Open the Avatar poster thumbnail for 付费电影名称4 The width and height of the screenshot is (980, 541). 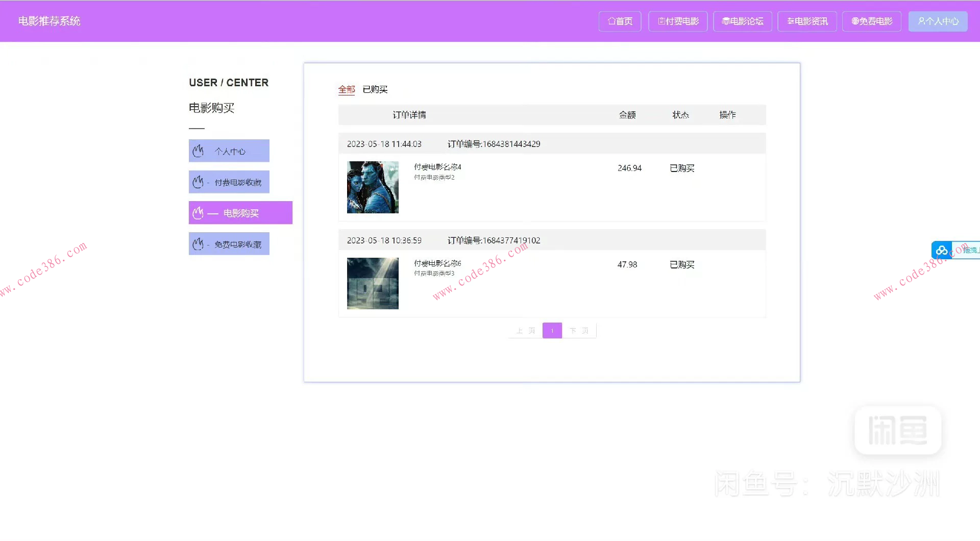(373, 187)
